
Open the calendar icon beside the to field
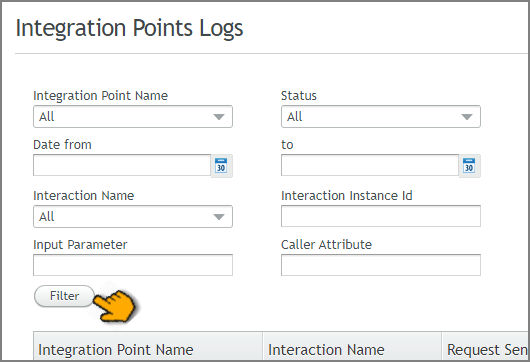[x=469, y=166]
